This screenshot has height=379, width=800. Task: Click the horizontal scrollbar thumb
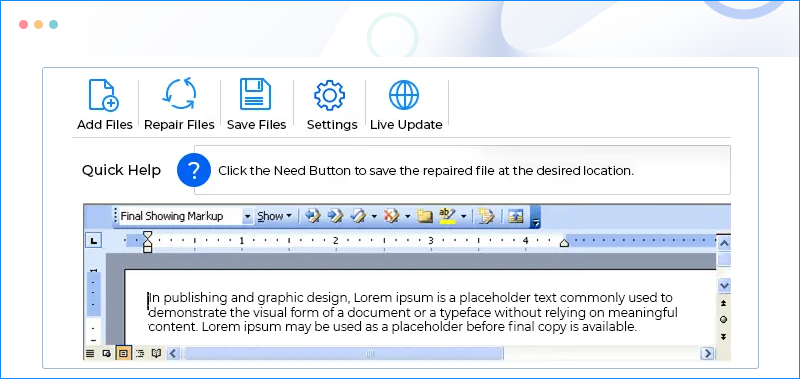343,353
